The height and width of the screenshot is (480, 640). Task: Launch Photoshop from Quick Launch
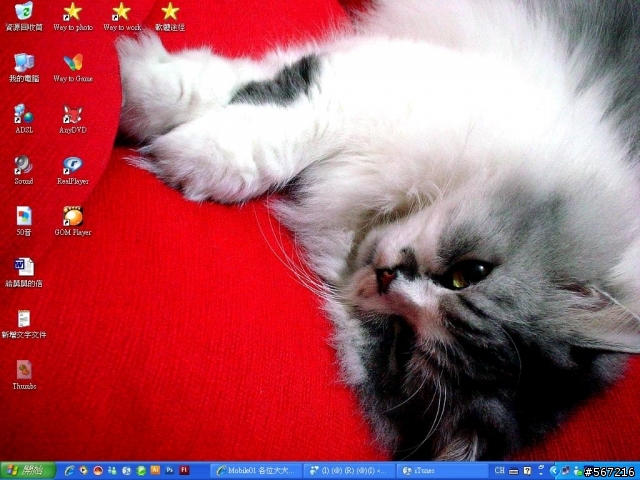[169, 470]
